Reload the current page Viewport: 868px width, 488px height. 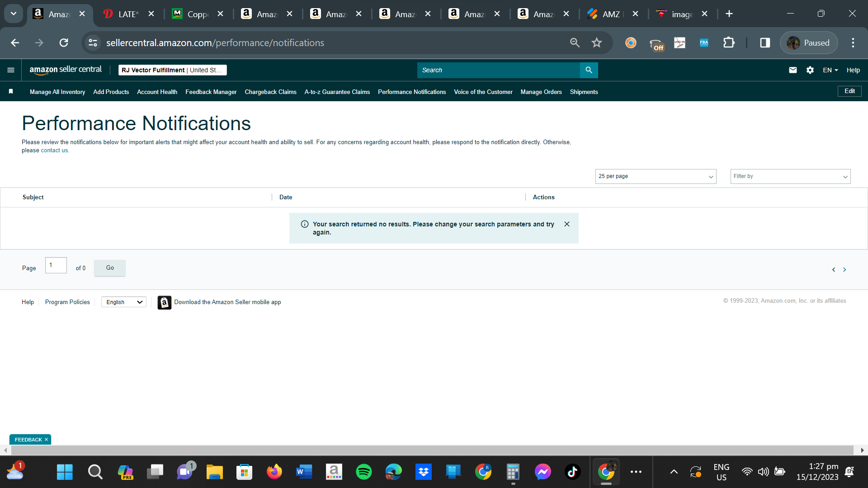click(x=64, y=43)
